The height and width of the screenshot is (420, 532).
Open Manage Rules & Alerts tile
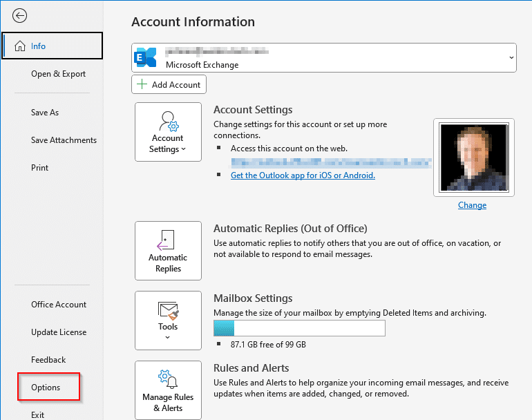[169, 390]
